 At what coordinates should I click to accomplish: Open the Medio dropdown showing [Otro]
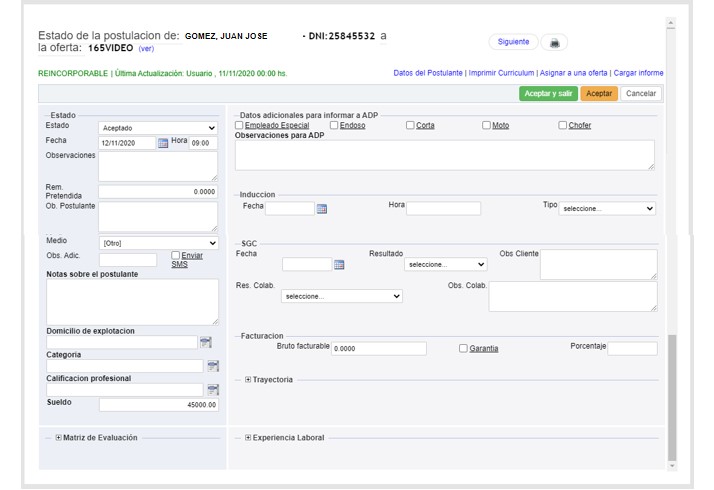pyautogui.click(x=158, y=243)
